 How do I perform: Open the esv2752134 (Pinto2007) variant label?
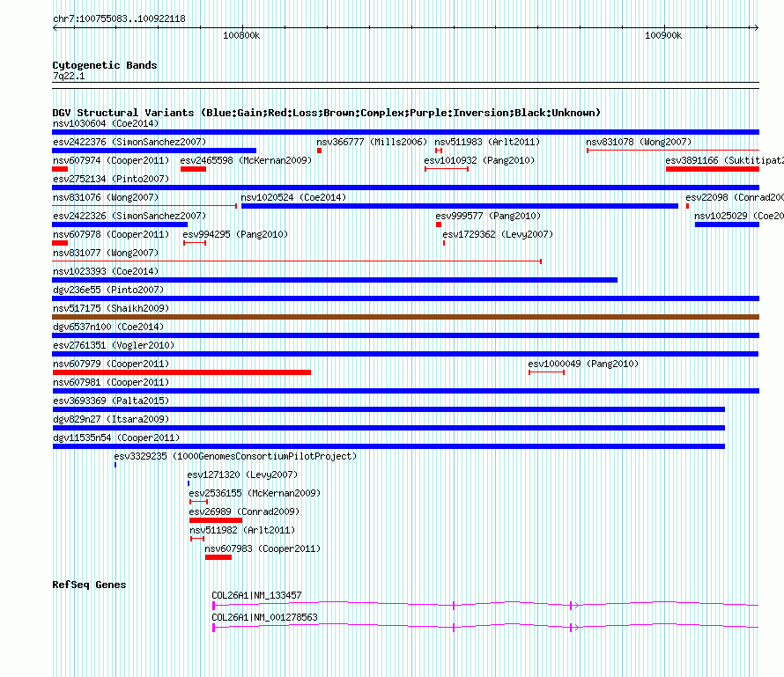111,179
